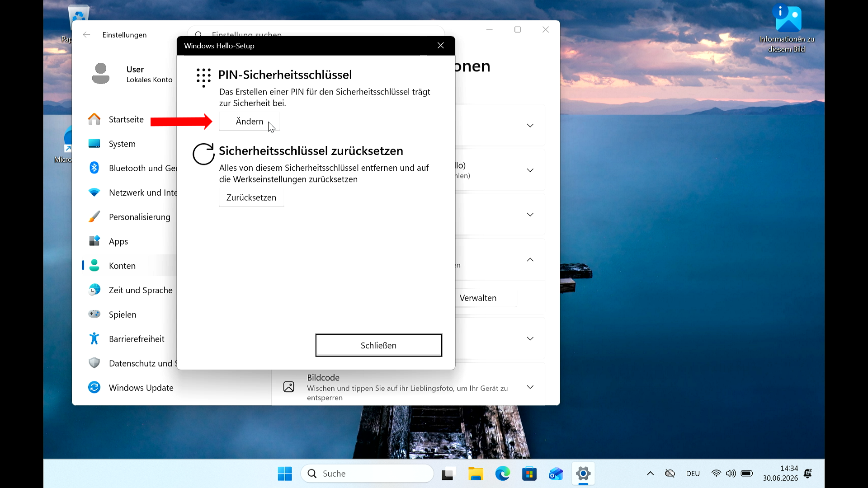Viewport: 868px width, 488px height.
Task: Click the DEU language indicator
Action: 693,474
